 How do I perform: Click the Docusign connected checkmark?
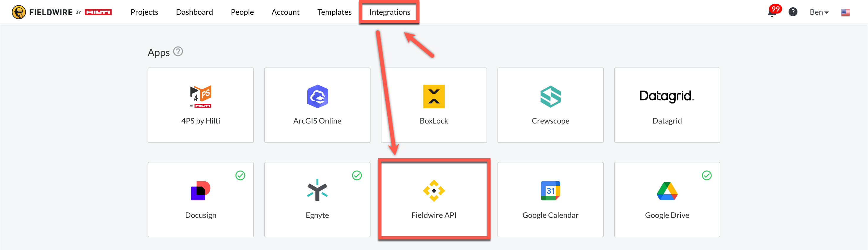pos(240,175)
